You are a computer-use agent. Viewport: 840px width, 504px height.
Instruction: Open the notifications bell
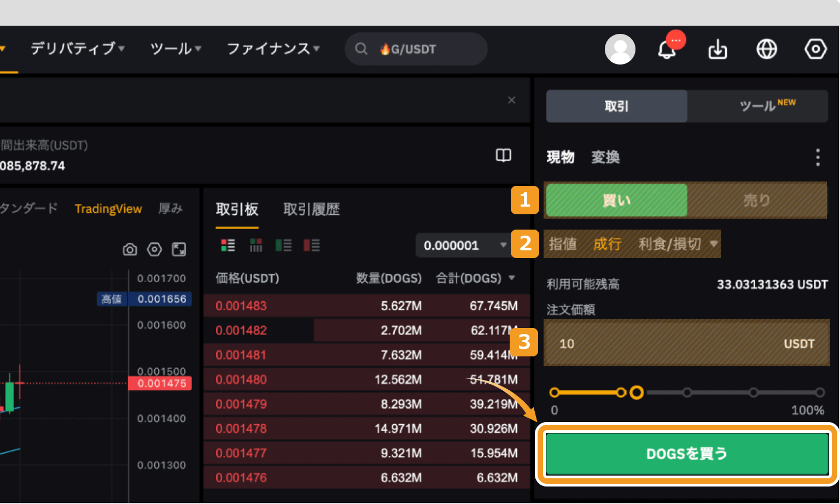pyautogui.click(x=667, y=50)
